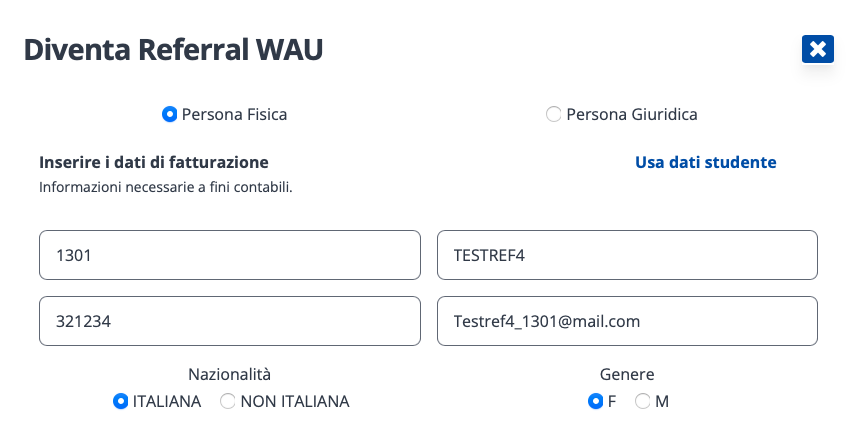Select the input field showing 321234

pyautogui.click(x=230, y=321)
